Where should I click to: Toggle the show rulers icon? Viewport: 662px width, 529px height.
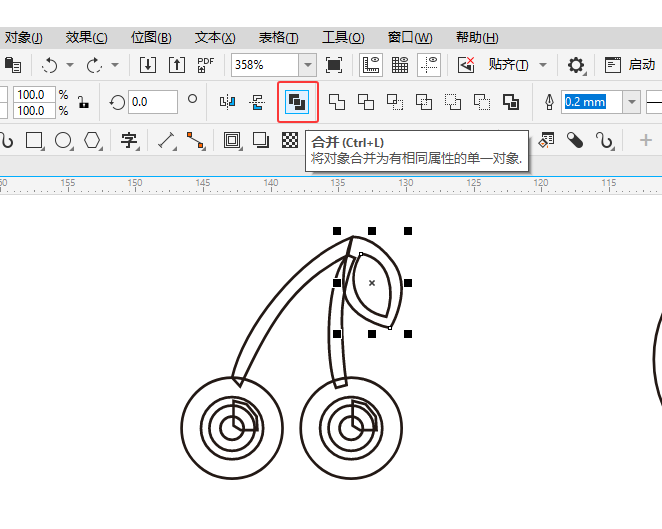pyautogui.click(x=371, y=65)
